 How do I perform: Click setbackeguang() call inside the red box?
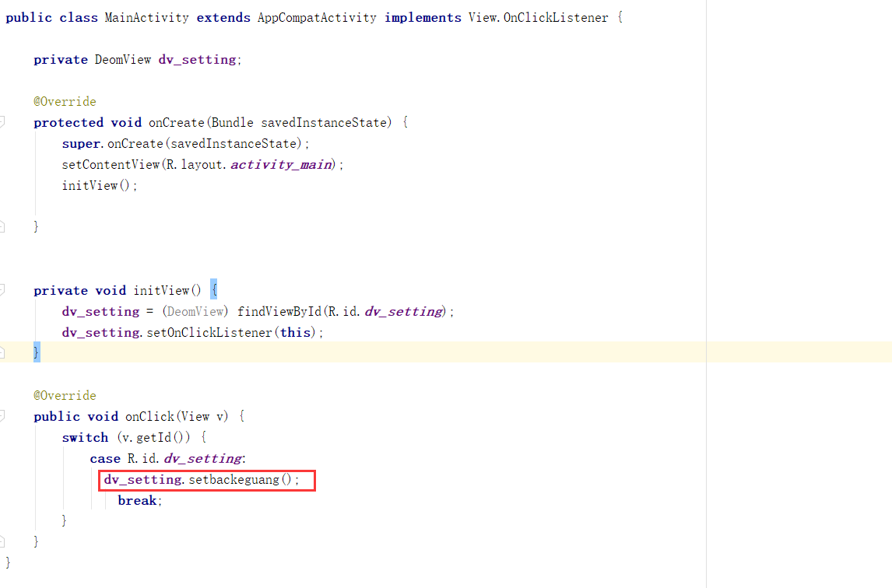tap(241, 479)
